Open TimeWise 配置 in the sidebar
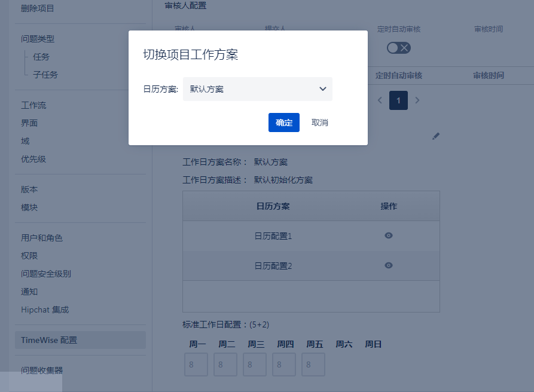534x392 pixels. click(x=49, y=340)
